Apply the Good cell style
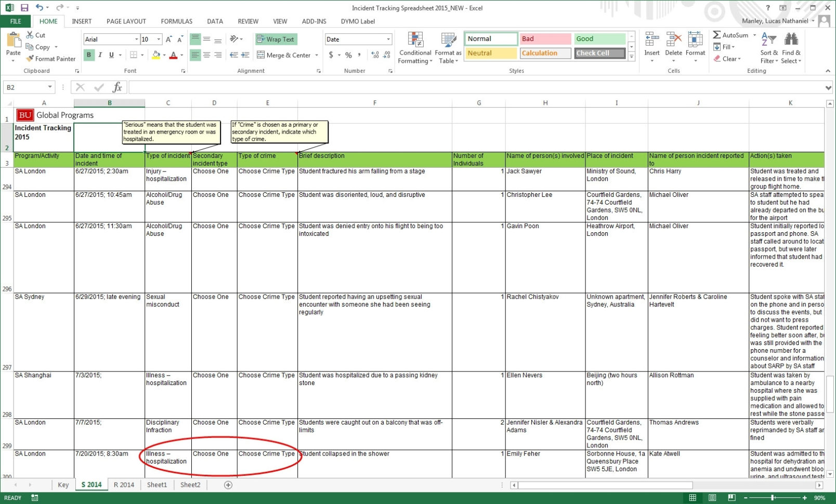Screen dimensions: 836x504 coord(599,38)
